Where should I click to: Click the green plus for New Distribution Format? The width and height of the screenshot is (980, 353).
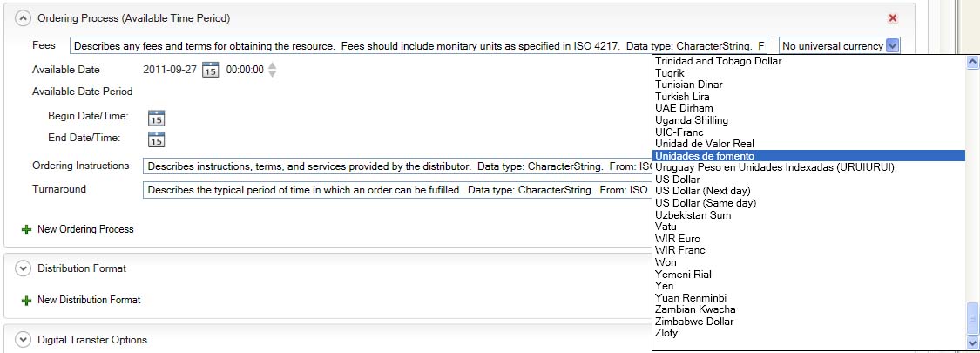[26, 300]
